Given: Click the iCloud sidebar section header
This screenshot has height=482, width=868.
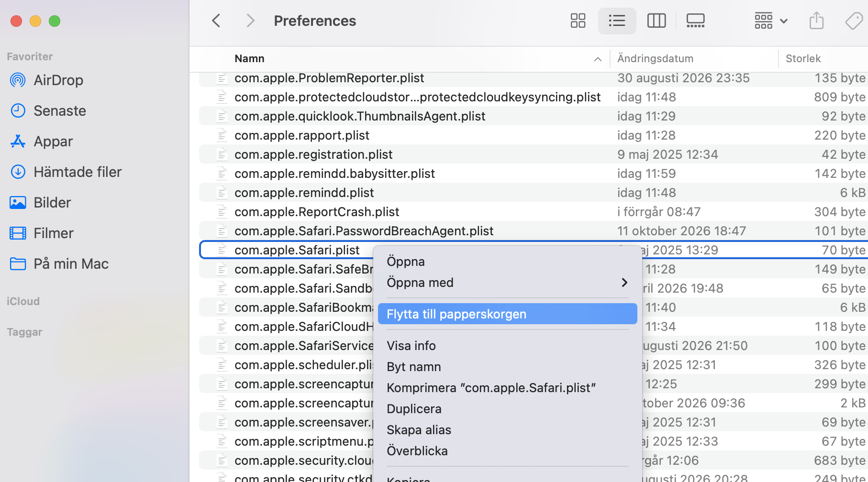Looking at the screenshot, I should [23, 301].
